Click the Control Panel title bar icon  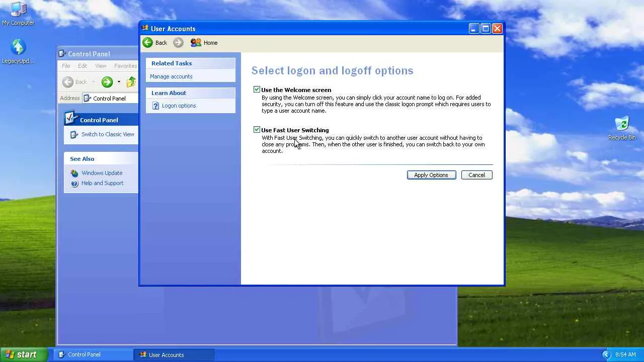pyautogui.click(x=62, y=54)
